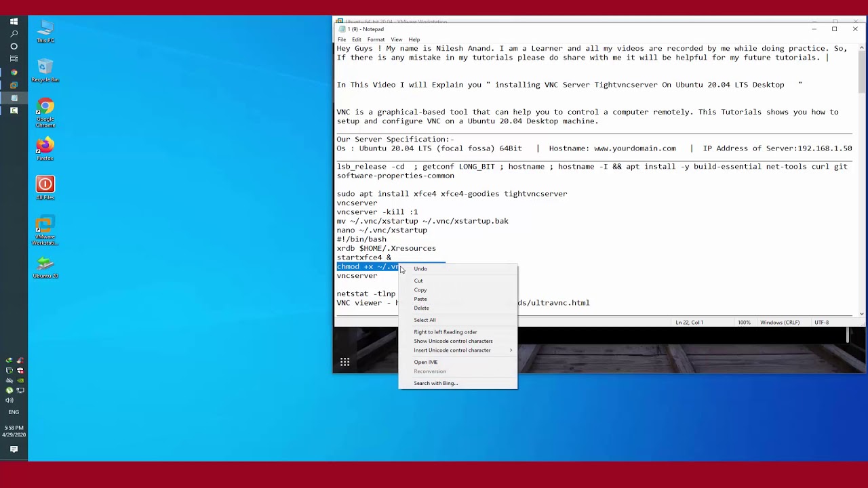Expand Insert Unicode control character submenu
Screen dimensions: 868x488
[458, 350]
